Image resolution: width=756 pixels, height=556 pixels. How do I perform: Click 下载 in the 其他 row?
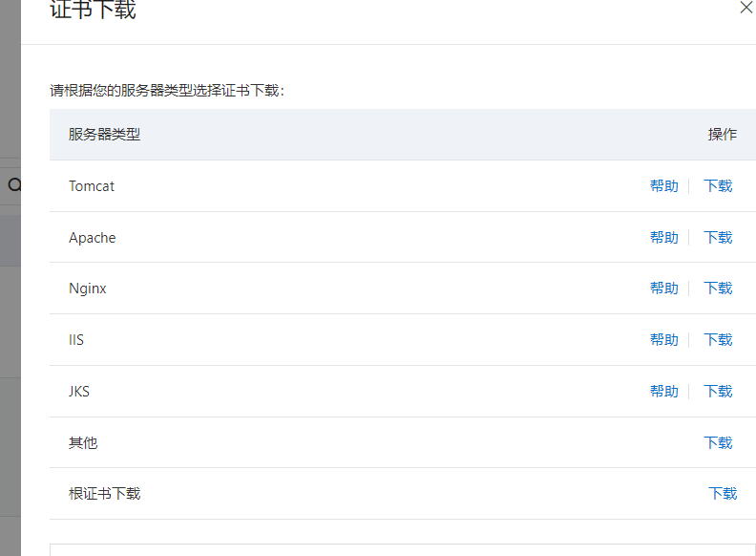(x=718, y=442)
